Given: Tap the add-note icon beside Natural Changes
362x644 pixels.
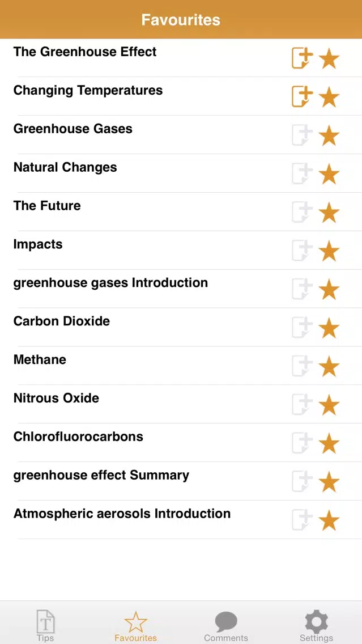Looking at the screenshot, I should pos(302,174).
